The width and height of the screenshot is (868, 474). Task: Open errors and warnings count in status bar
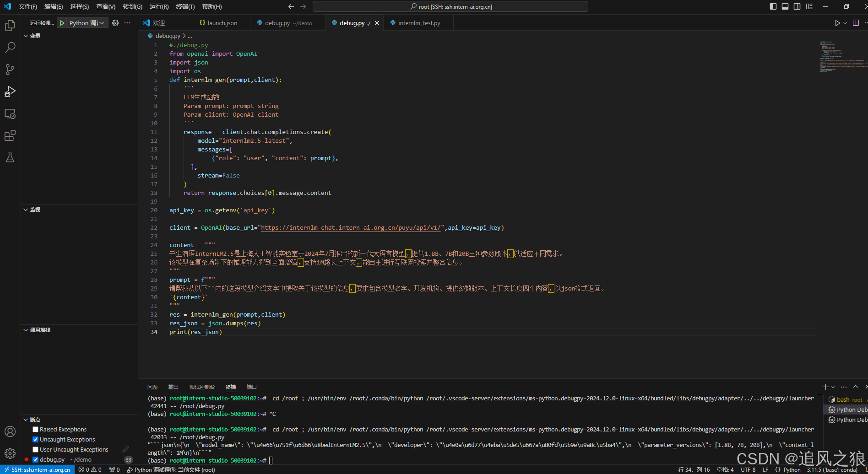tap(90, 469)
